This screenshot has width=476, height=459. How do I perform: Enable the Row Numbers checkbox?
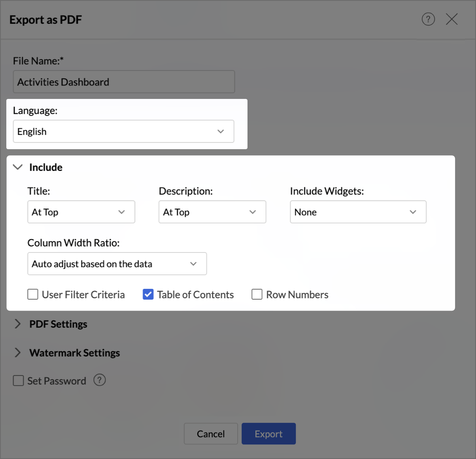click(257, 294)
